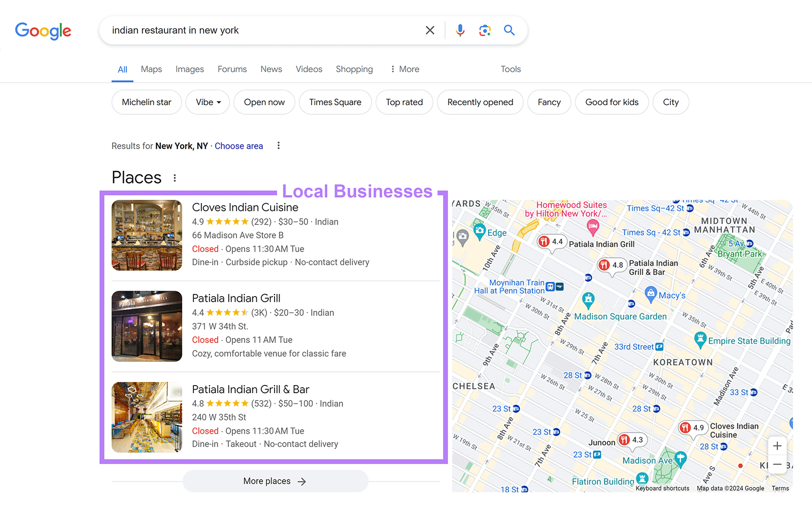Click the Times Sq–42 St subway label
Image resolution: width=812 pixels, height=510 pixels.
pos(655,208)
